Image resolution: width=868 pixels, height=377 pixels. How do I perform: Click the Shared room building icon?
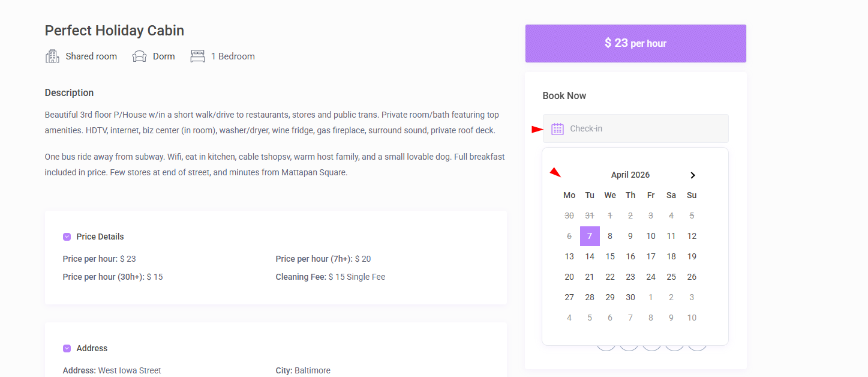[x=52, y=56]
